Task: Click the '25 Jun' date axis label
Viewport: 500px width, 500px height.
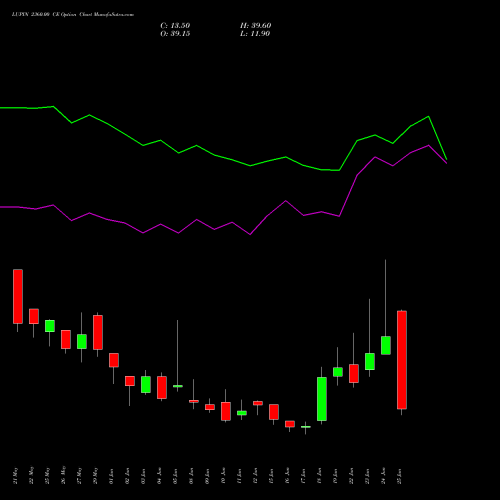Action: (x=399, y=476)
